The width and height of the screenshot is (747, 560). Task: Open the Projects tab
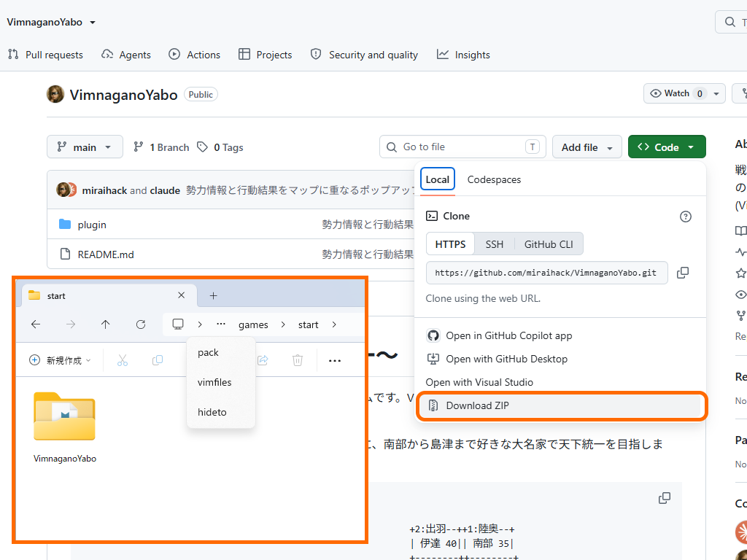(265, 55)
